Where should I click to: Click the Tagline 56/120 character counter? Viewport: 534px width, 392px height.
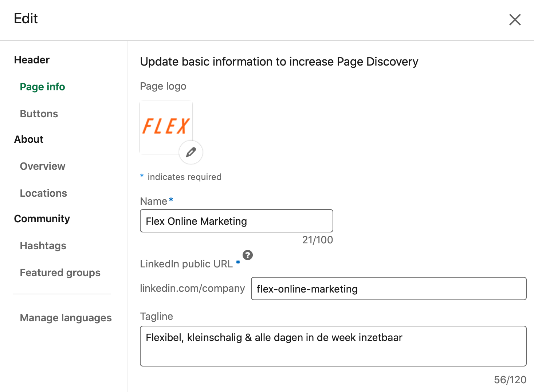coord(510,380)
